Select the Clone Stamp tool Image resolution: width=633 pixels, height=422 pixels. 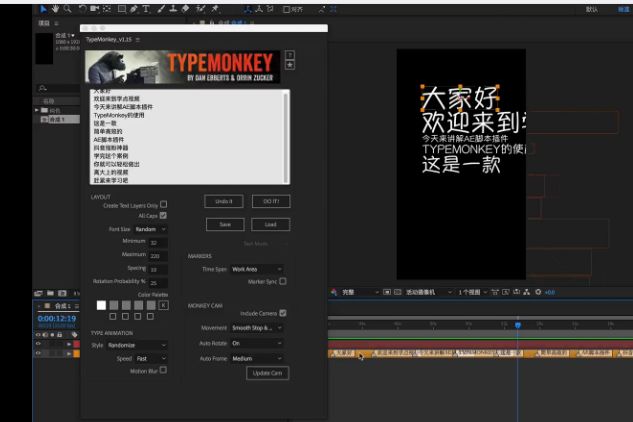[x=173, y=8]
